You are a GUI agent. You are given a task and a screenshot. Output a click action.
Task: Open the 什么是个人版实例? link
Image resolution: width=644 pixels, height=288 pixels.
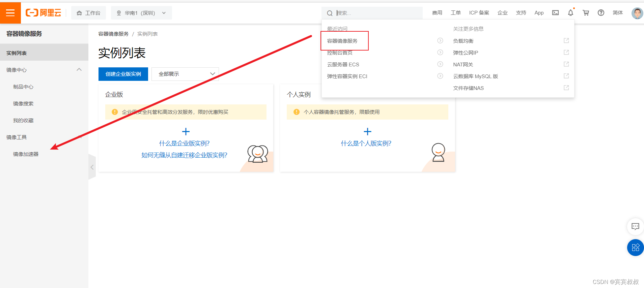[x=366, y=143]
